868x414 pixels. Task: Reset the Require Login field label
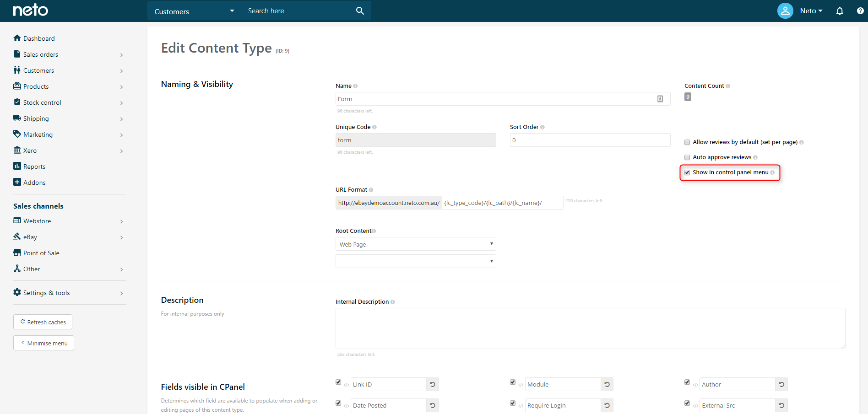(x=607, y=405)
